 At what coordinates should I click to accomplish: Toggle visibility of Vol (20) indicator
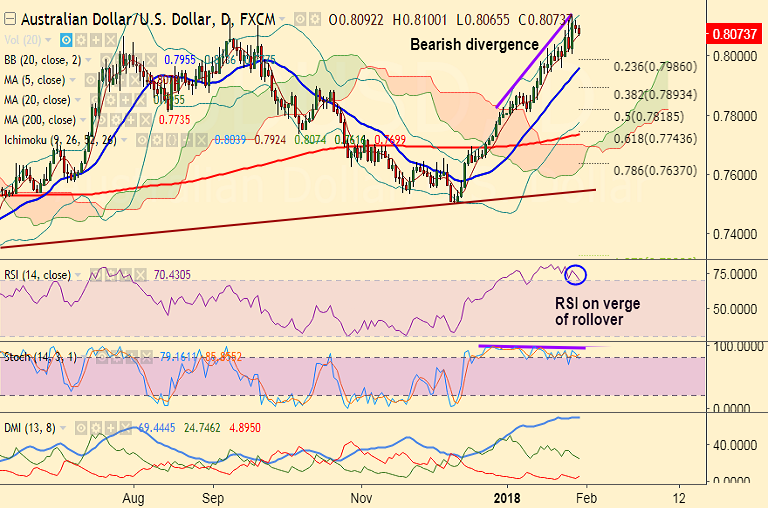click(66, 40)
